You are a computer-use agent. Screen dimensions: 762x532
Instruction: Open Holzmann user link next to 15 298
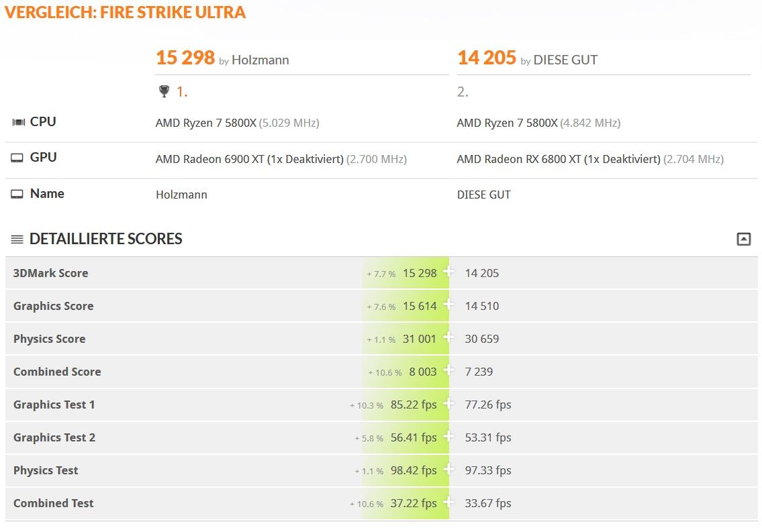260,60
